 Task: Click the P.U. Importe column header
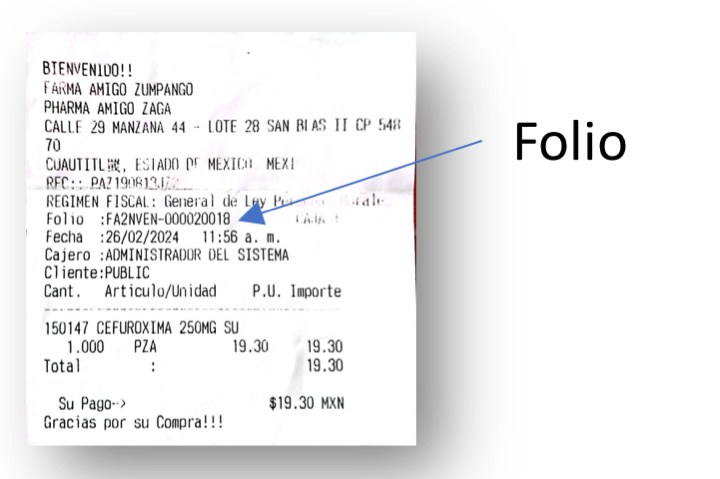coord(297,291)
